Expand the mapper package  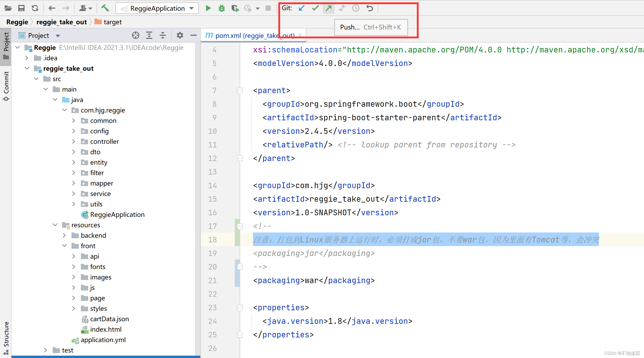click(x=74, y=183)
